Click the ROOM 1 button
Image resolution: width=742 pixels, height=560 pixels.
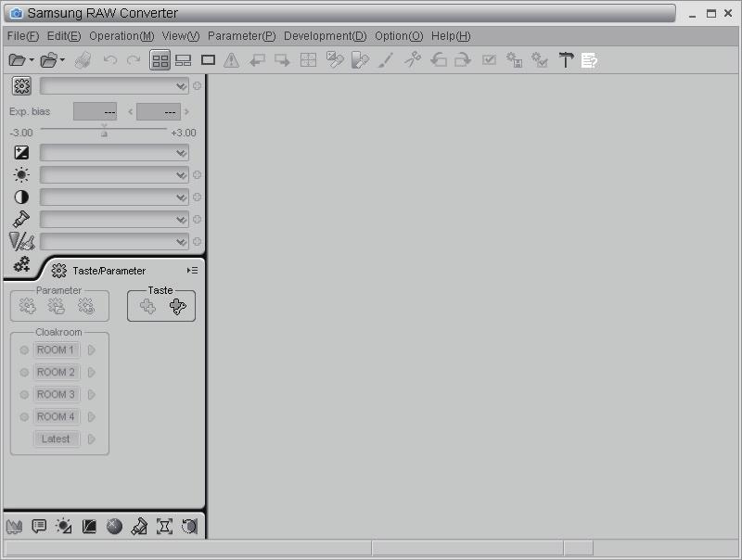coord(56,350)
